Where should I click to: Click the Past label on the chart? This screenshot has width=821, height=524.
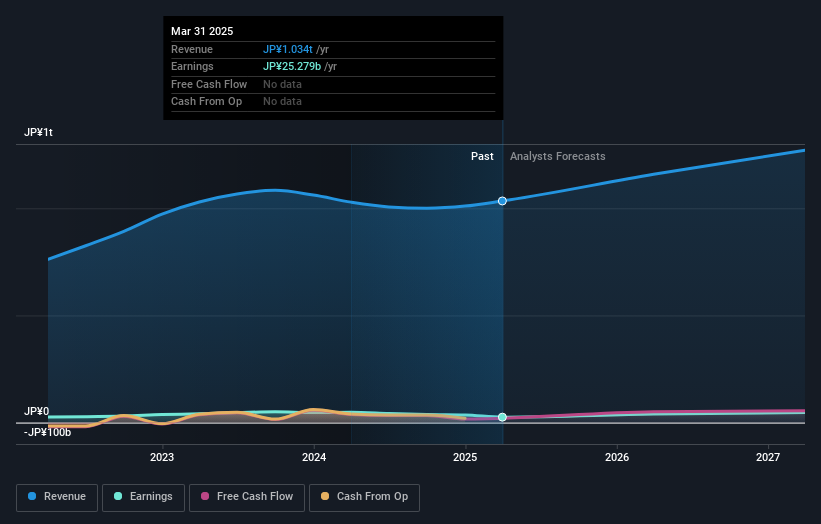[482, 157]
